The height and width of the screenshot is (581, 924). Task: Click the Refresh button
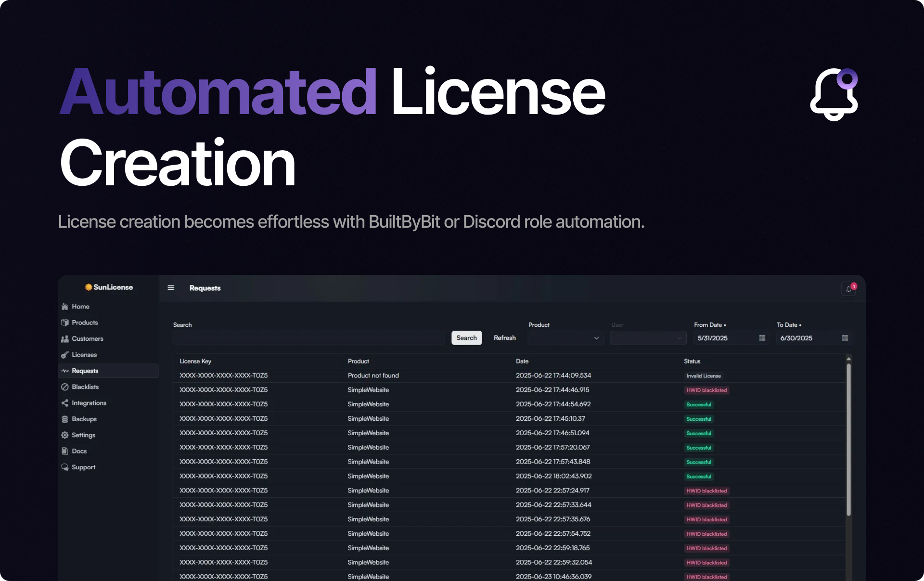(504, 338)
